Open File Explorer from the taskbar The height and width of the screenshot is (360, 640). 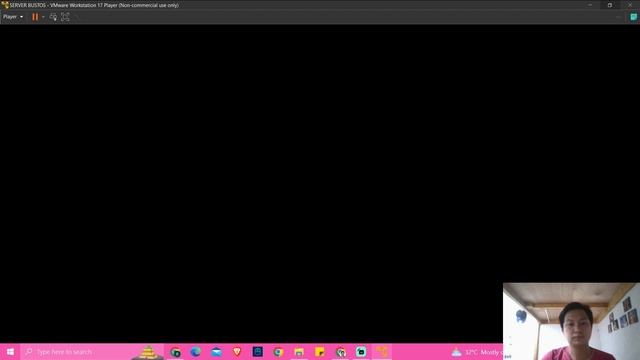pos(299,352)
